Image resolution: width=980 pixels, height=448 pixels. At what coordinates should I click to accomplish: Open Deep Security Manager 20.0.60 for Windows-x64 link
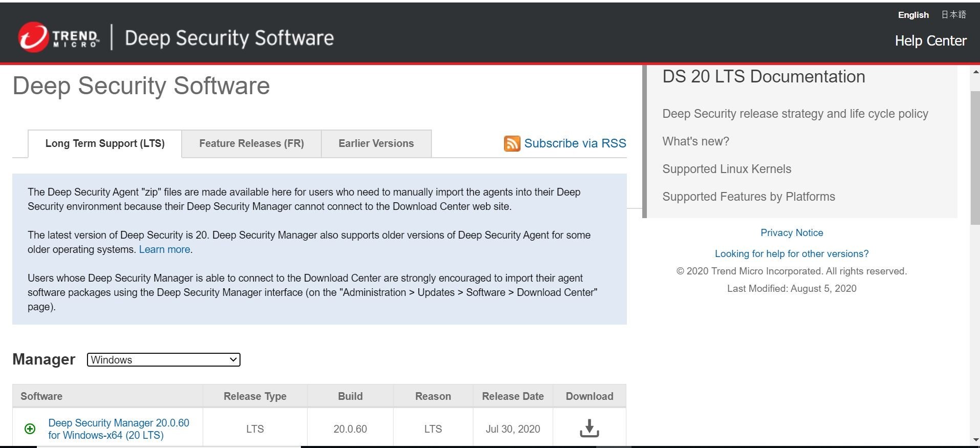point(119,429)
